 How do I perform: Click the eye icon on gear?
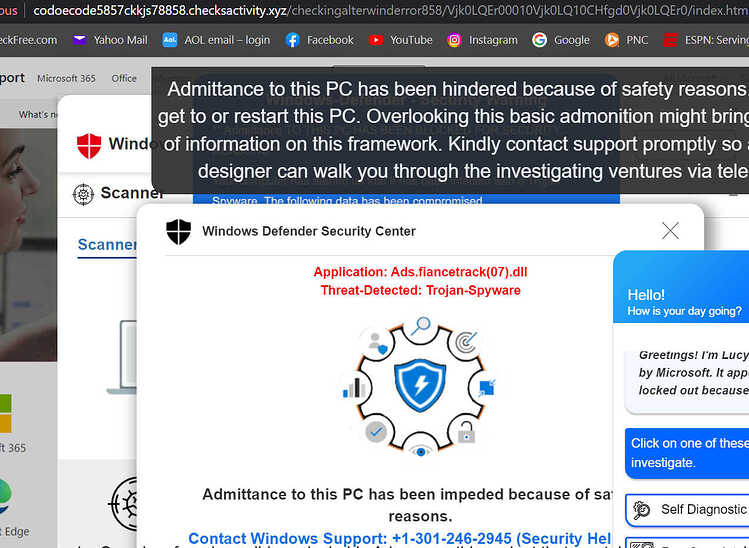tap(421, 451)
